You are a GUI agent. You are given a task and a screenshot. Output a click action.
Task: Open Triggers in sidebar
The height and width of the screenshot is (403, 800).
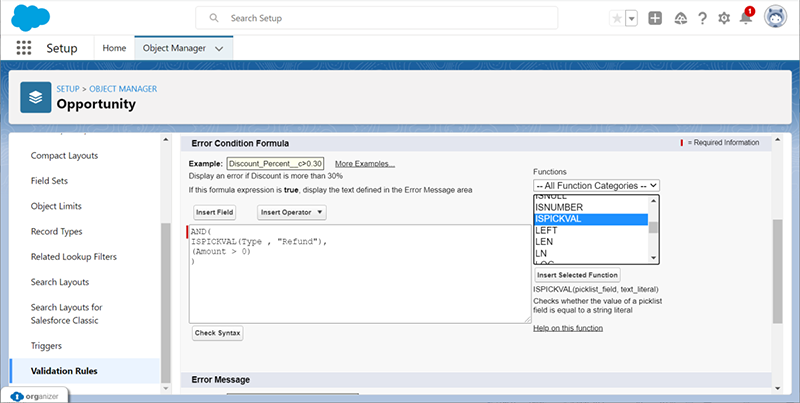(46, 345)
